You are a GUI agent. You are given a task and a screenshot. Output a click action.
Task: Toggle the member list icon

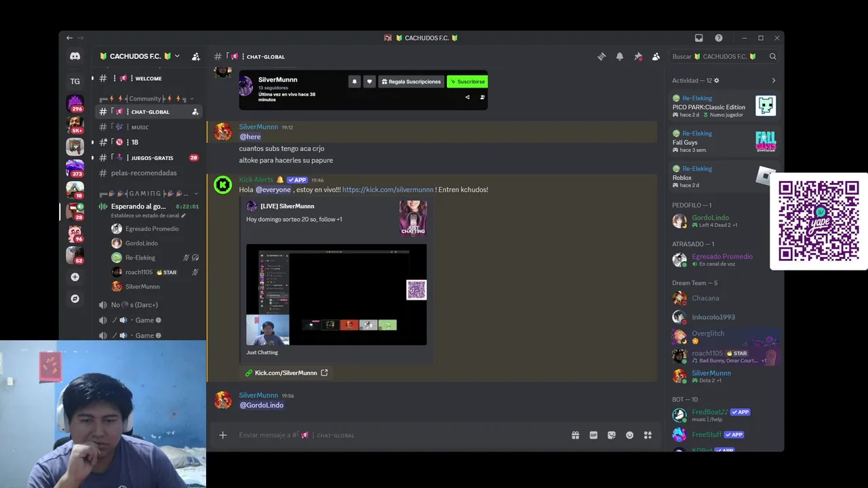click(656, 57)
